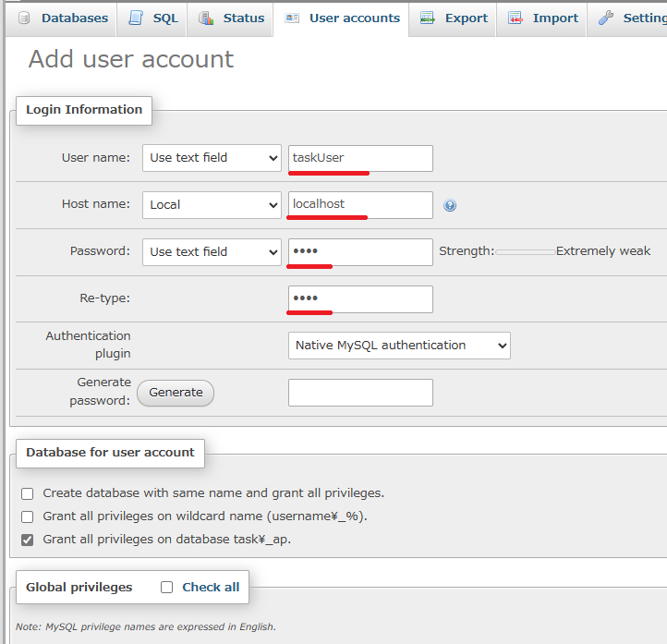Enable create database with same name checkbox
The image size is (667, 644).
coord(27,493)
